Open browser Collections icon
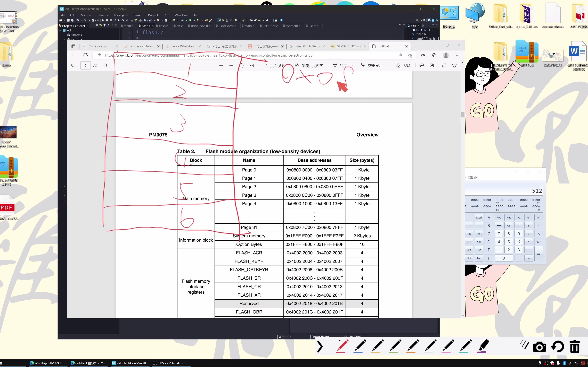 coord(434,55)
